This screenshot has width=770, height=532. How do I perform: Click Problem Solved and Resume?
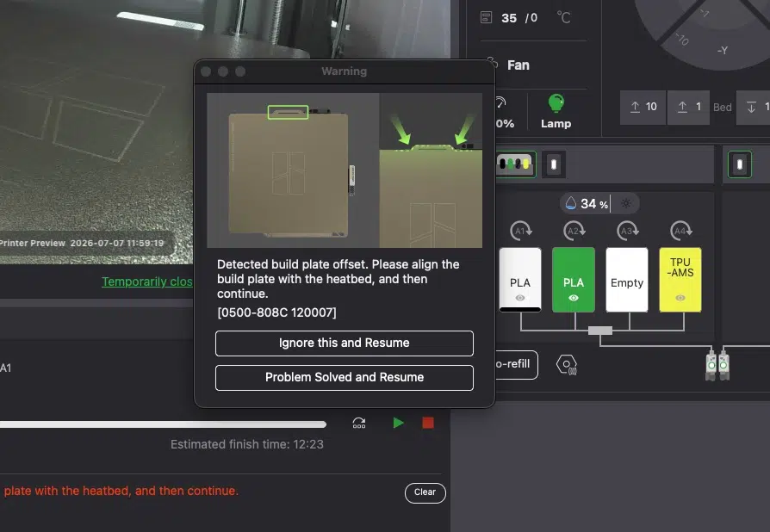point(345,377)
